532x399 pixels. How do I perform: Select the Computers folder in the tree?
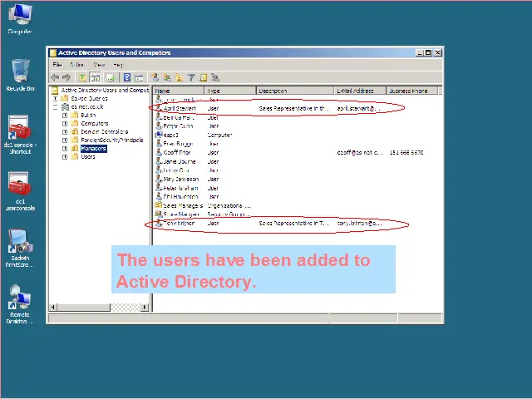[x=95, y=124]
